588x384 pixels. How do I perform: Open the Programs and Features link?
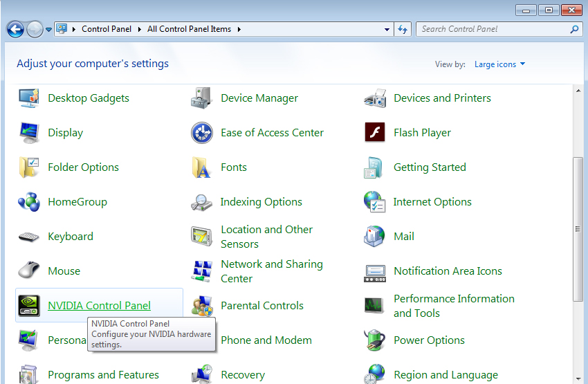point(104,374)
